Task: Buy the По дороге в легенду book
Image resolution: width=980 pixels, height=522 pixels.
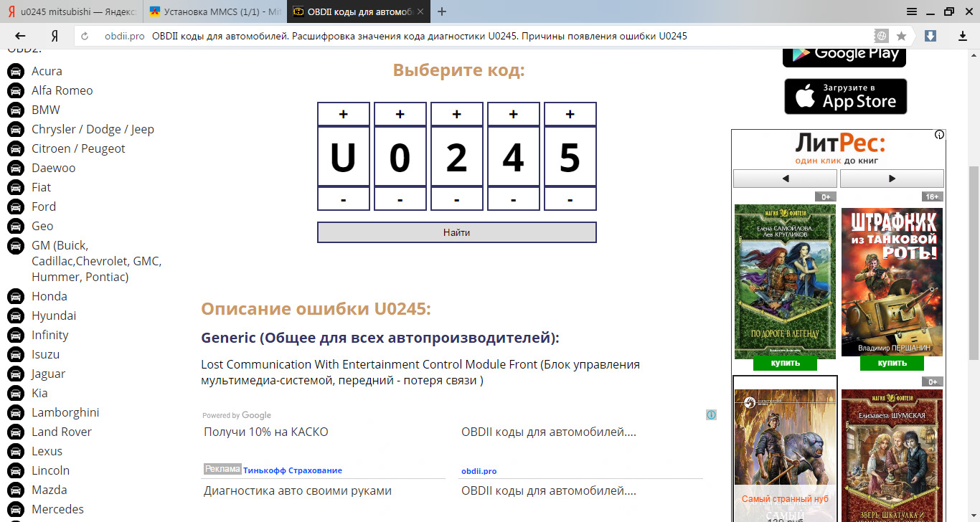Action: 785,363
